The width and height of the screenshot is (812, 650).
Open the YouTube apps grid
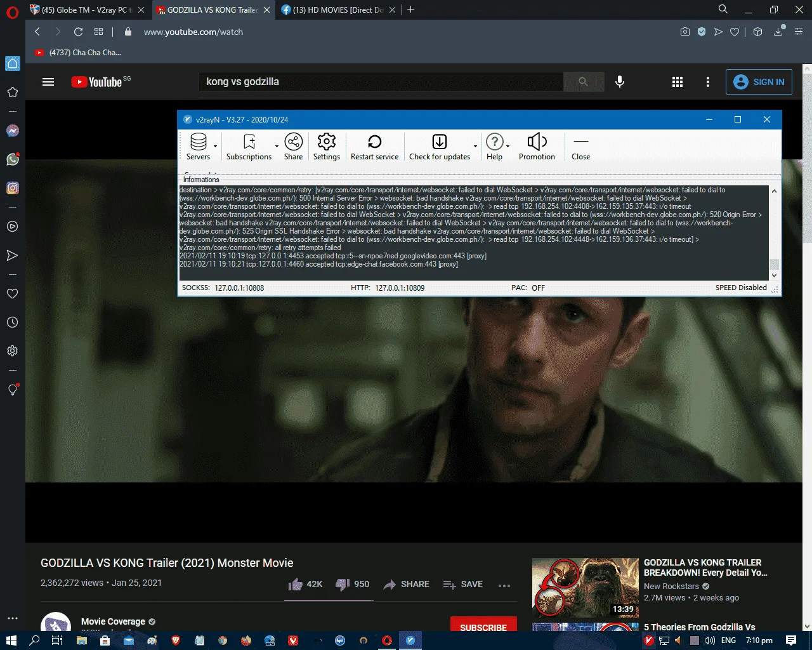[678, 82]
